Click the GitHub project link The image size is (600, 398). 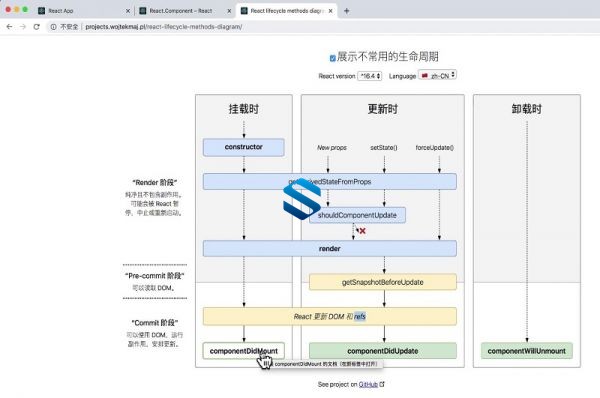(368, 384)
